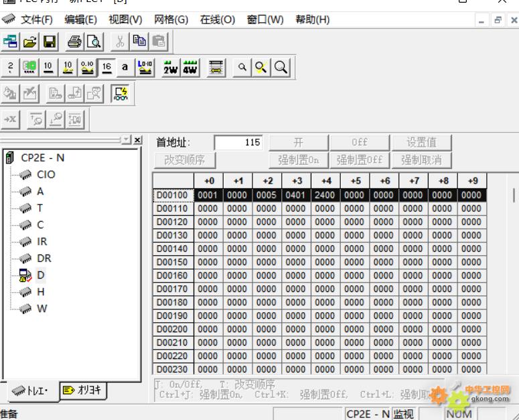Image resolution: width=519 pixels, height=420 pixels.
Task: Click the new PLC window icon
Action: pos(10,42)
